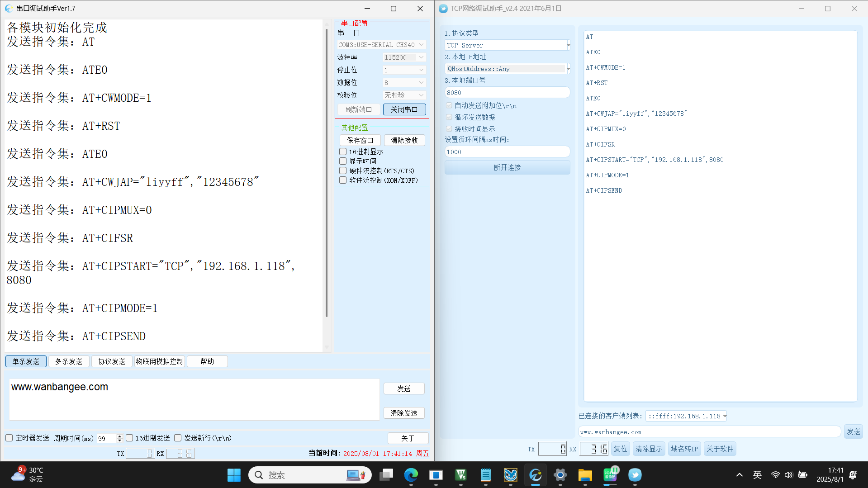Viewport: 868px width, 488px height.
Task: Open the COM3 serial port dropdown
Action: 381,45
